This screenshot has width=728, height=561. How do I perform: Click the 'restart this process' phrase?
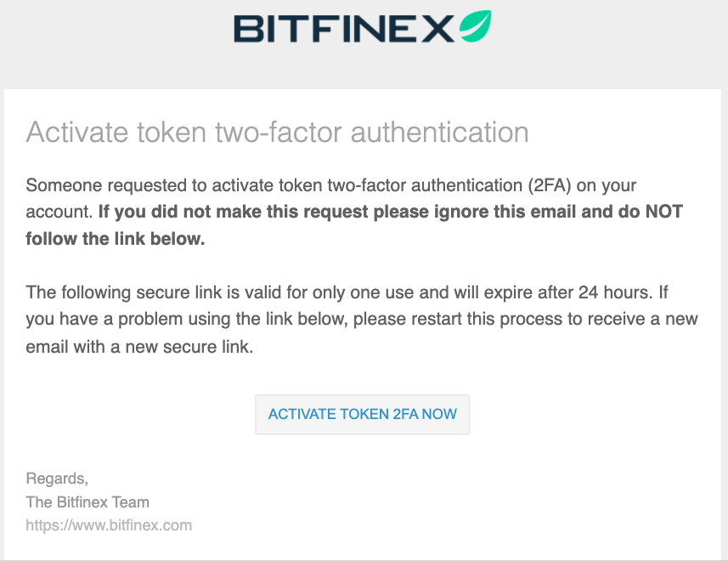click(x=483, y=320)
